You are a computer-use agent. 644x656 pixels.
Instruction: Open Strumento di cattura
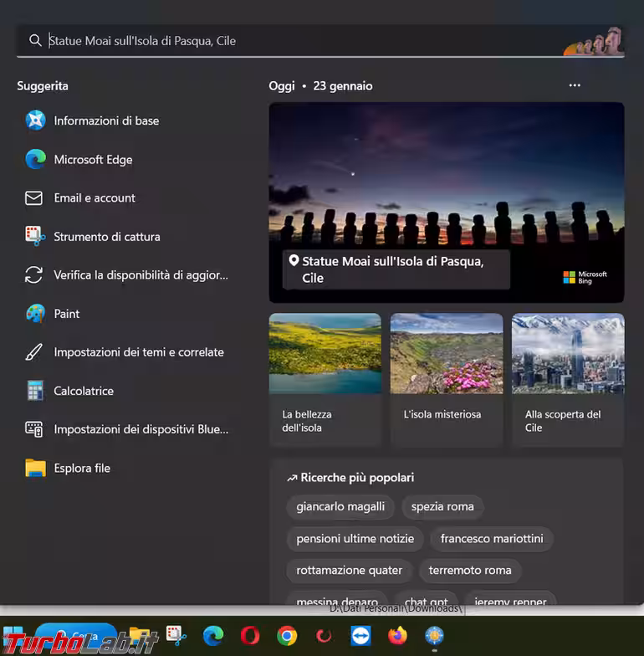[x=106, y=237]
